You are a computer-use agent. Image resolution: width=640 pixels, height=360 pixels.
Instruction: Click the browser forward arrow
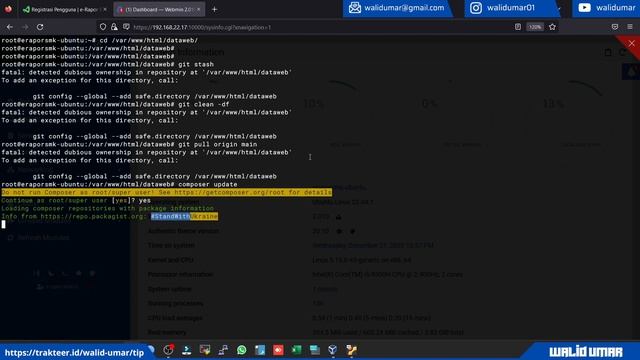pos(25,27)
